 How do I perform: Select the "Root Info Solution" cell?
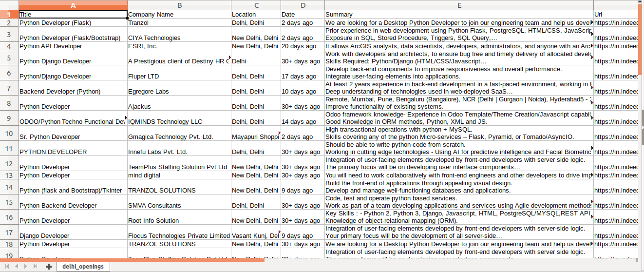pos(179,217)
